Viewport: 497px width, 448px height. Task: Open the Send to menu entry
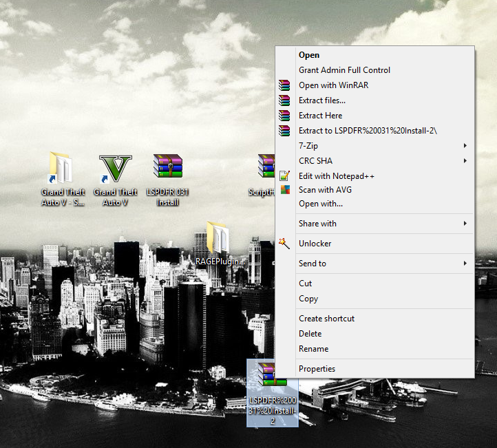[374, 264]
